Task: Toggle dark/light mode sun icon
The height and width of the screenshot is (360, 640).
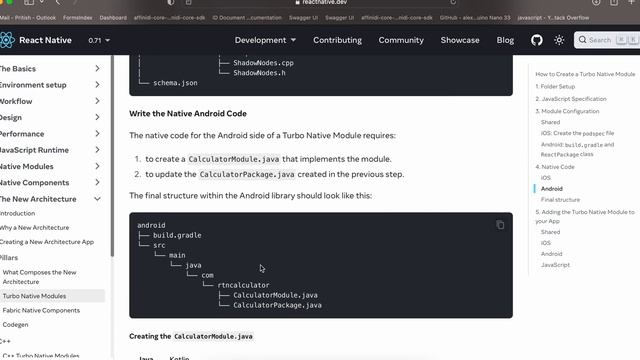Action: (x=559, y=40)
